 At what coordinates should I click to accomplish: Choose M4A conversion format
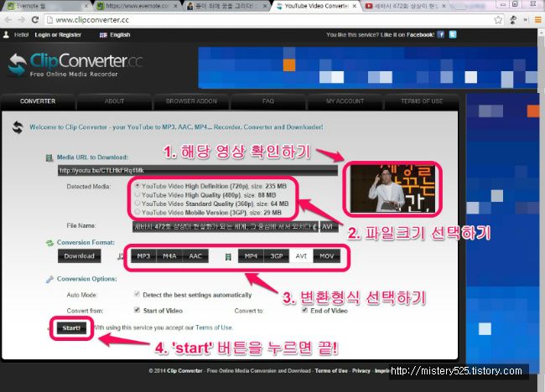pos(169,256)
